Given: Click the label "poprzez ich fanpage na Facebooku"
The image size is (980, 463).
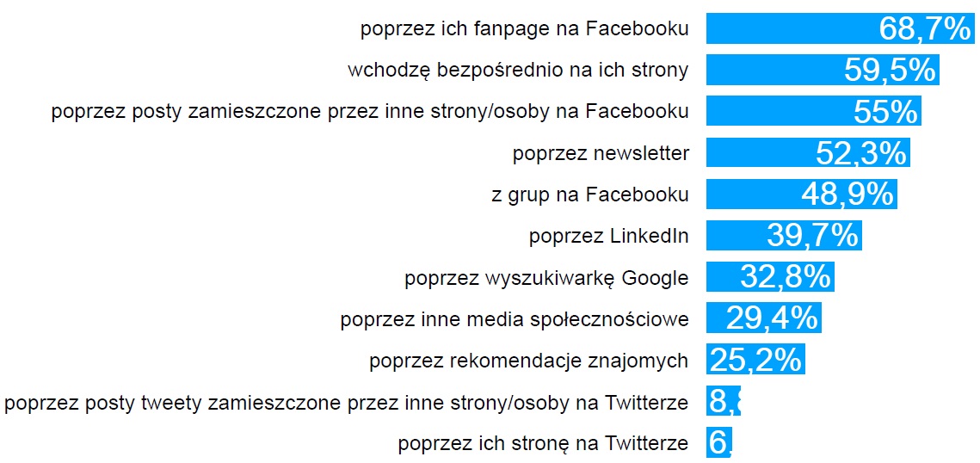Looking at the screenshot, I should [525, 28].
